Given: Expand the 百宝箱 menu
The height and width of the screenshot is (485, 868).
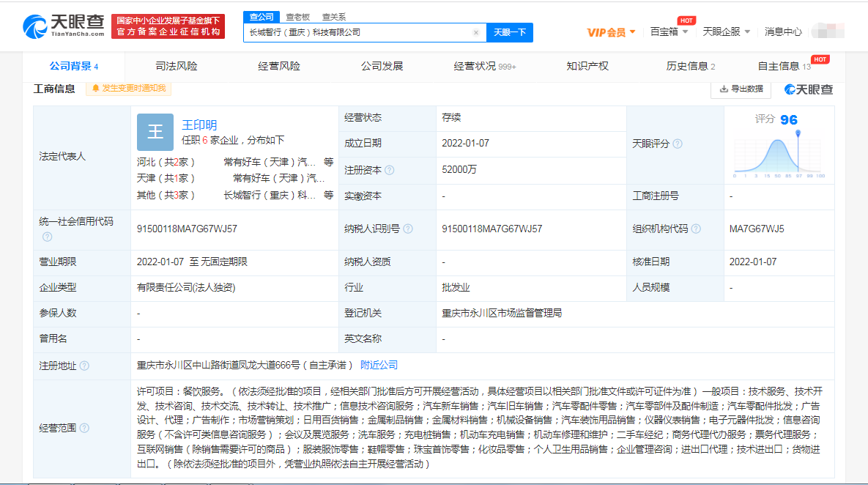Looking at the screenshot, I should coord(669,32).
